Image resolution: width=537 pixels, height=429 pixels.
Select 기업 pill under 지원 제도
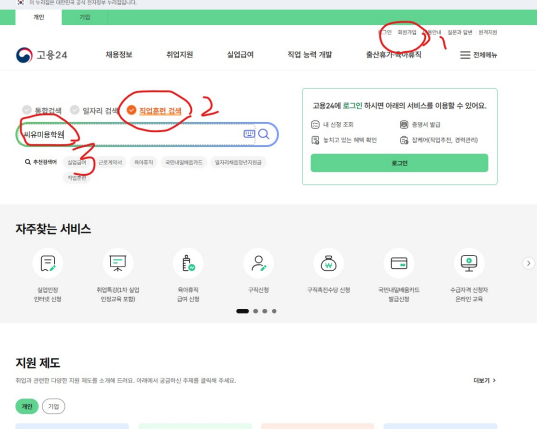click(x=53, y=406)
